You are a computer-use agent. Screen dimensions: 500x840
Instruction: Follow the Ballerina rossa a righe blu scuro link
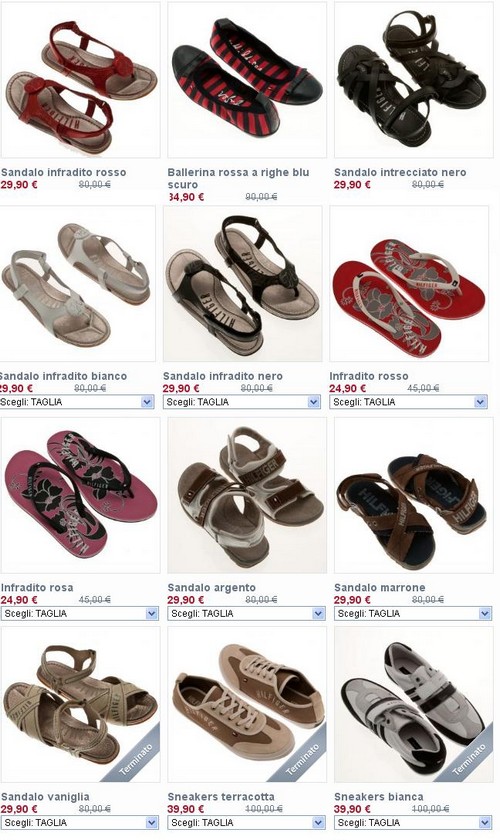(238, 178)
